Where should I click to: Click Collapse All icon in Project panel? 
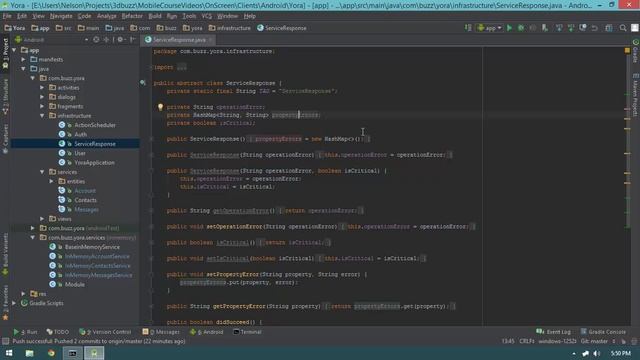[x=106, y=40]
